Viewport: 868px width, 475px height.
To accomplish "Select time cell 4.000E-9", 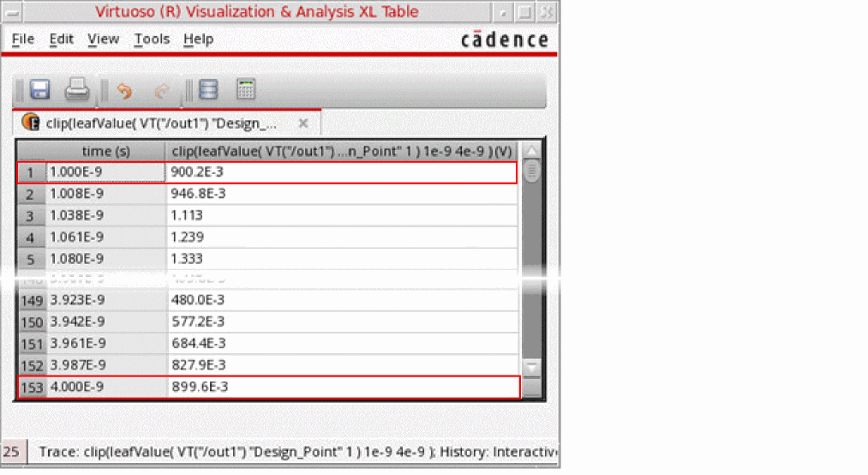I will pos(105,387).
